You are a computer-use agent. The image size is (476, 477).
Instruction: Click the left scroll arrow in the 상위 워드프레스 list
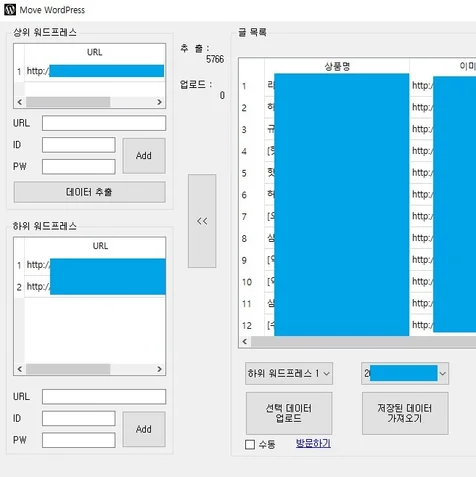pyautogui.click(x=20, y=102)
